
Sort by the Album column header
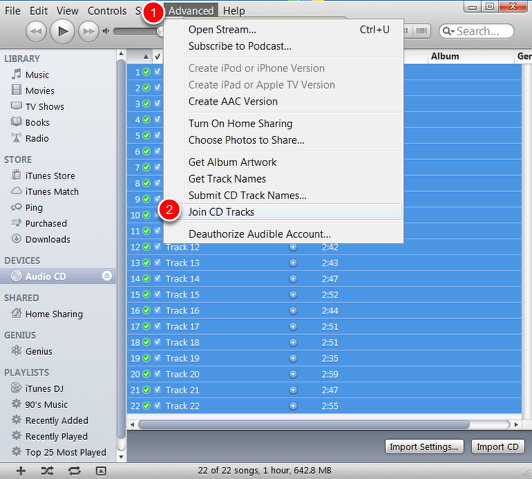(x=470, y=56)
